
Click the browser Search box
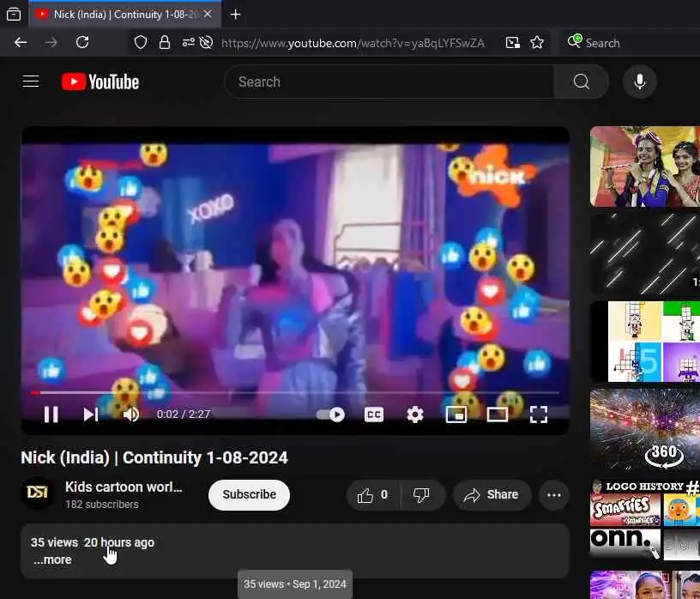point(631,43)
